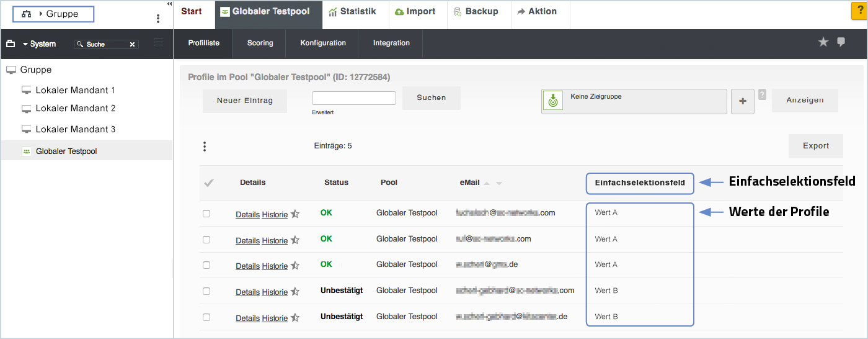Screen dimensions: 868x339
Task: Switch to the Statistik tab
Action: [x=352, y=12]
